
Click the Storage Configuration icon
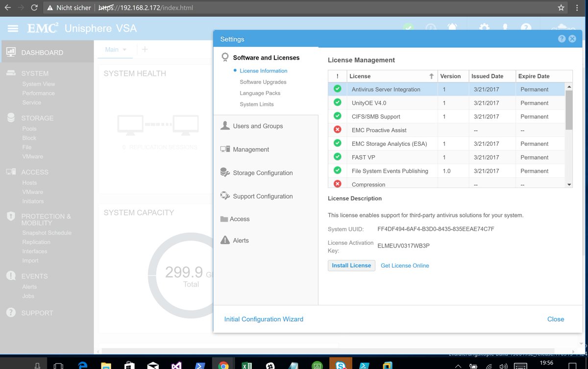tap(225, 172)
